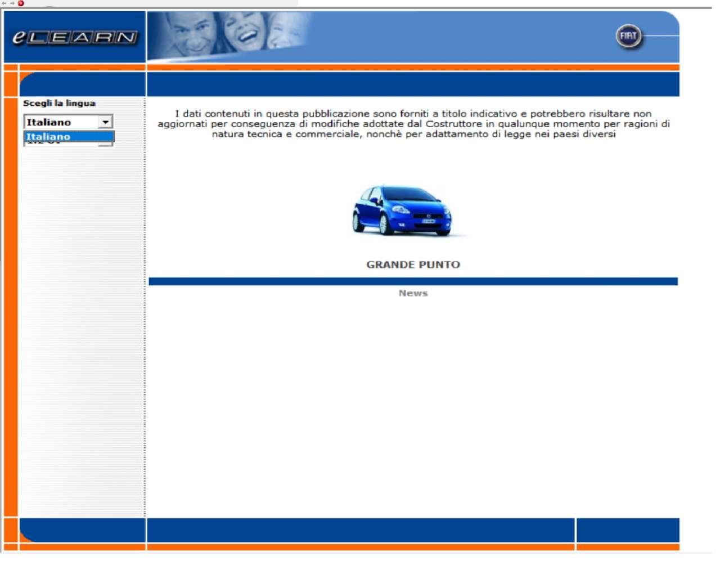
Task: Select the highlighted Italiano list option
Action: (x=69, y=137)
